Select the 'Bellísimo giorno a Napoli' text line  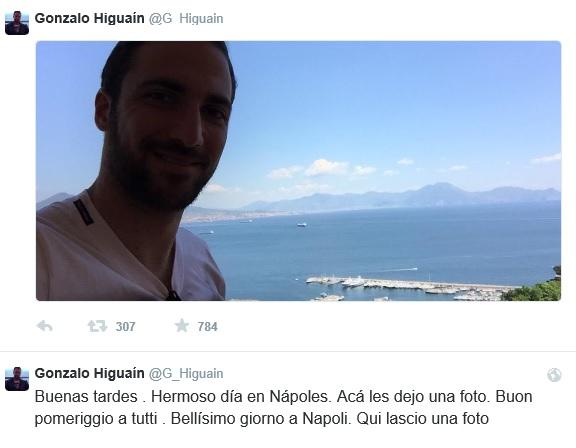click(262, 419)
